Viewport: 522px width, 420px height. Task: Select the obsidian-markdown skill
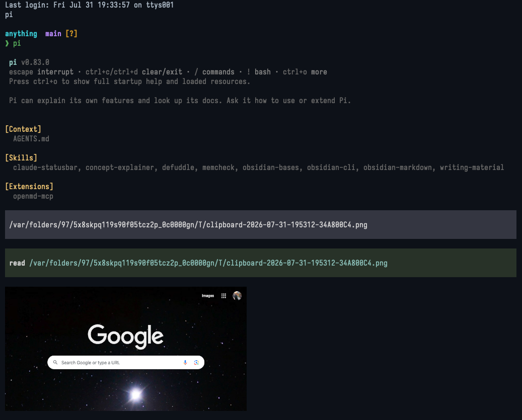click(398, 167)
